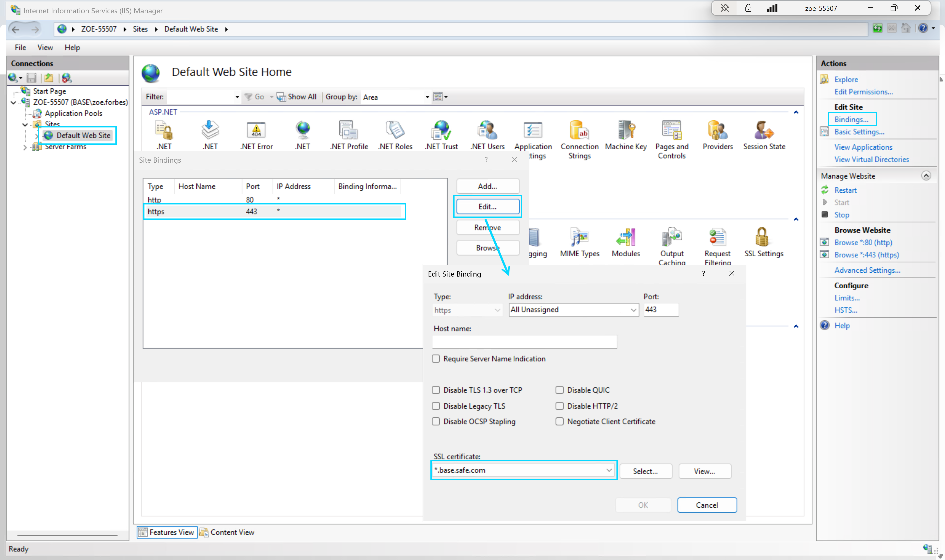The height and width of the screenshot is (560, 945).
Task: Restart the website from Manage Website
Action: pos(845,190)
